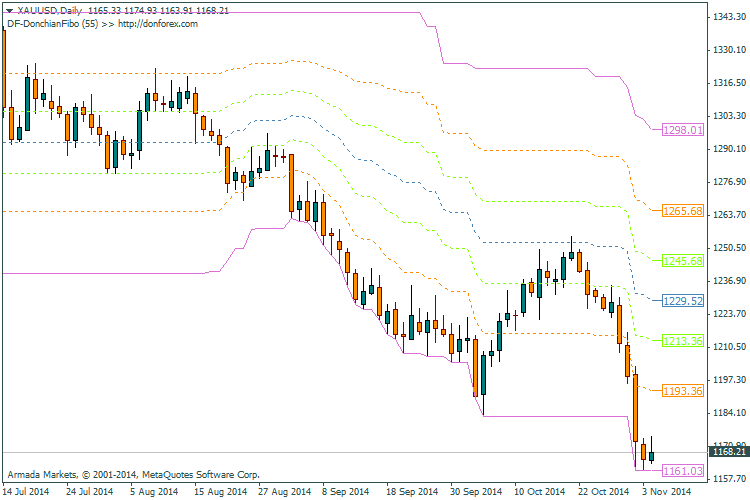Screen dimensions: 750x500
Task: Click the 22 Oct 2014 time axis label
Action: (x=603, y=491)
